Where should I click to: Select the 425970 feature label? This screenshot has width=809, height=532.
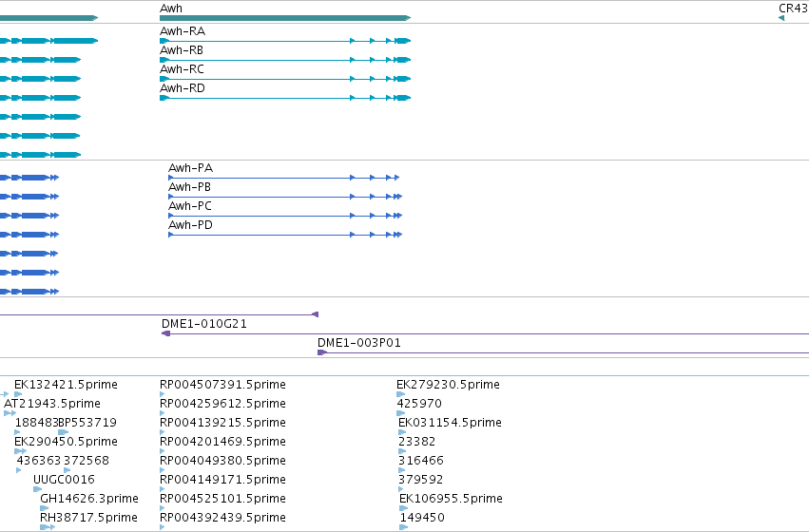click(x=419, y=404)
